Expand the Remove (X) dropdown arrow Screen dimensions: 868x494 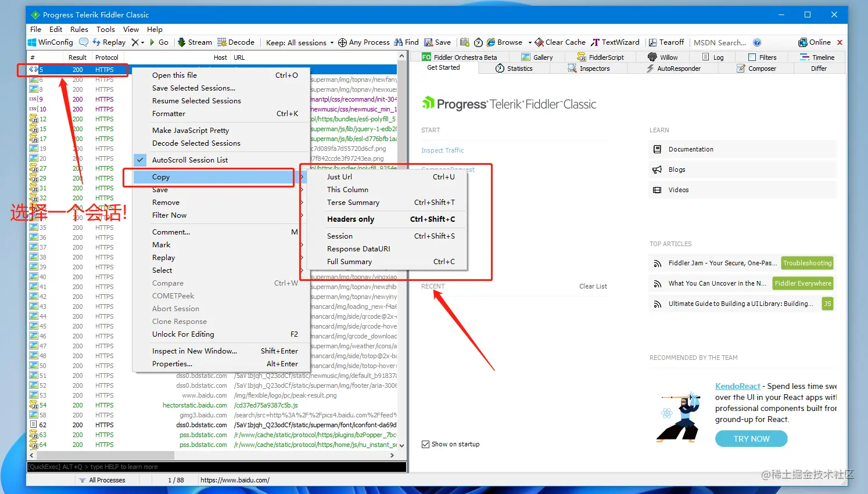click(x=142, y=42)
